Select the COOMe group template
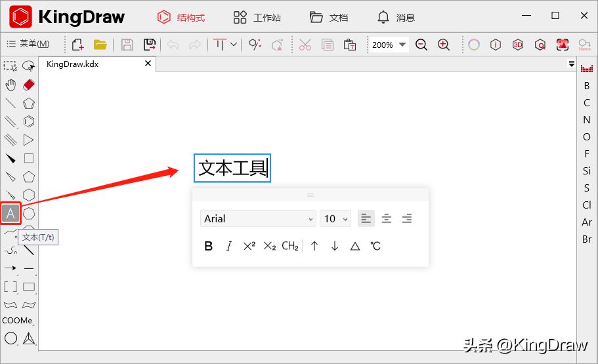The height and width of the screenshot is (364, 598). pos(17,321)
